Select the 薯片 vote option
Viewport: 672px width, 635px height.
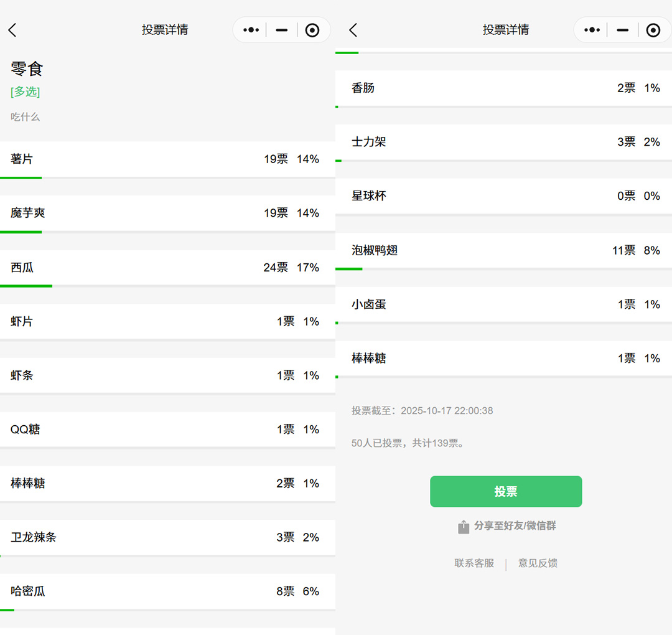point(167,159)
